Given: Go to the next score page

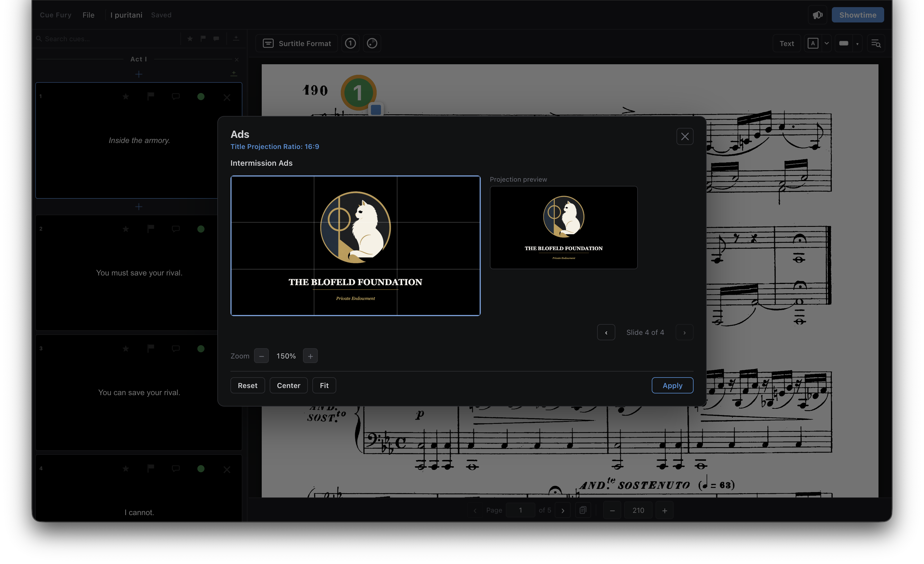Looking at the screenshot, I should pyautogui.click(x=562, y=510).
